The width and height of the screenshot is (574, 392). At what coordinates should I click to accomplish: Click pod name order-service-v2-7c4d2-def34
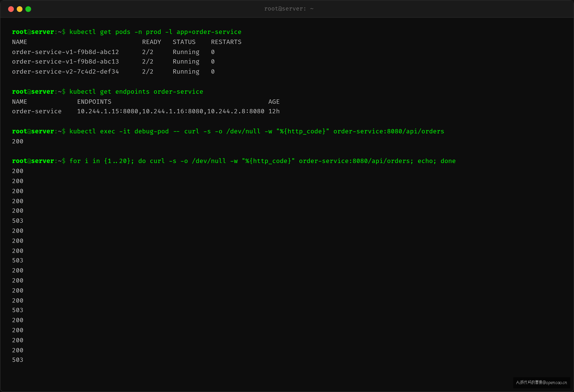coord(66,72)
